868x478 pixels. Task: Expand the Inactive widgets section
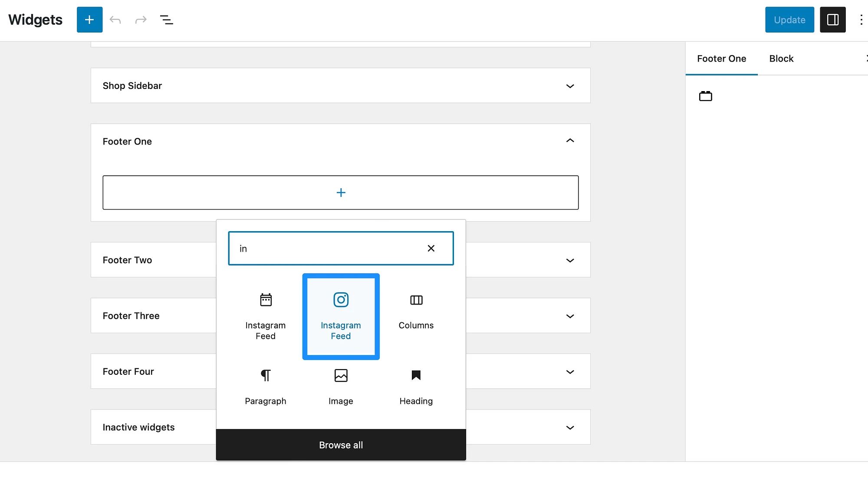click(569, 426)
